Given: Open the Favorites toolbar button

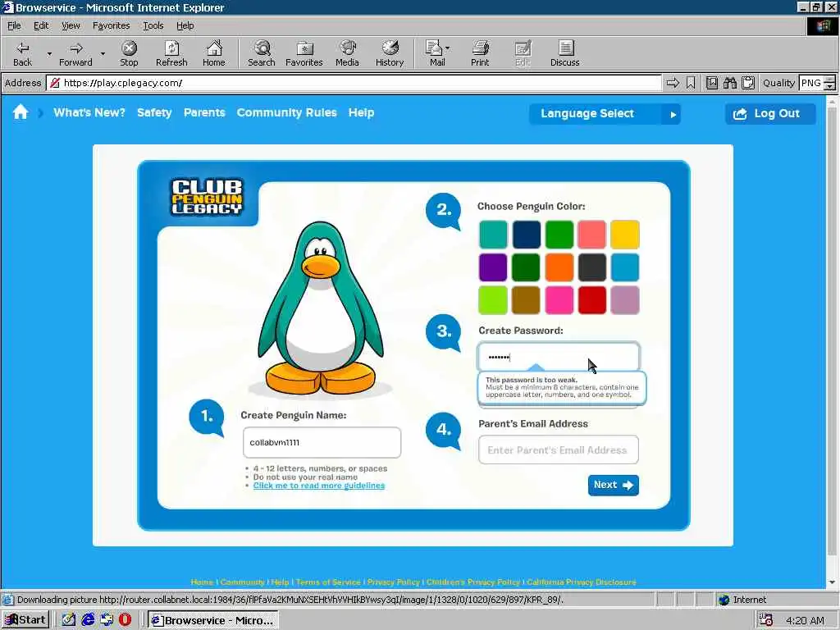Looking at the screenshot, I should 304,53.
